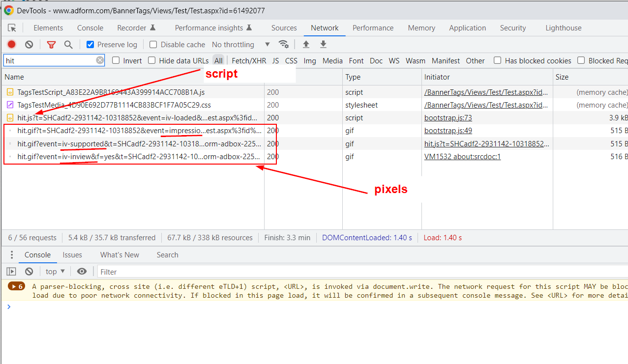This screenshot has width=628, height=364.
Task: Open the What's New drawer tab
Action: 120,255
